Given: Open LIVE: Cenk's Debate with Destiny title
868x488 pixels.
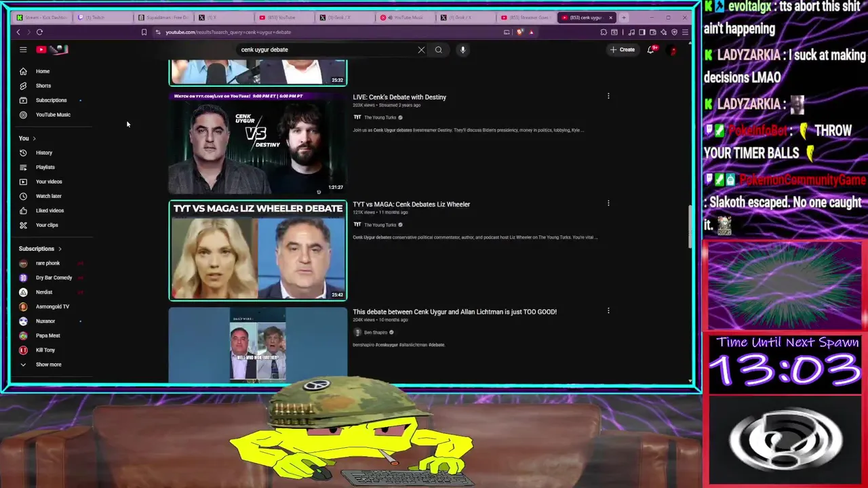Looking at the screenshot, I should click(x=399, y=97).
